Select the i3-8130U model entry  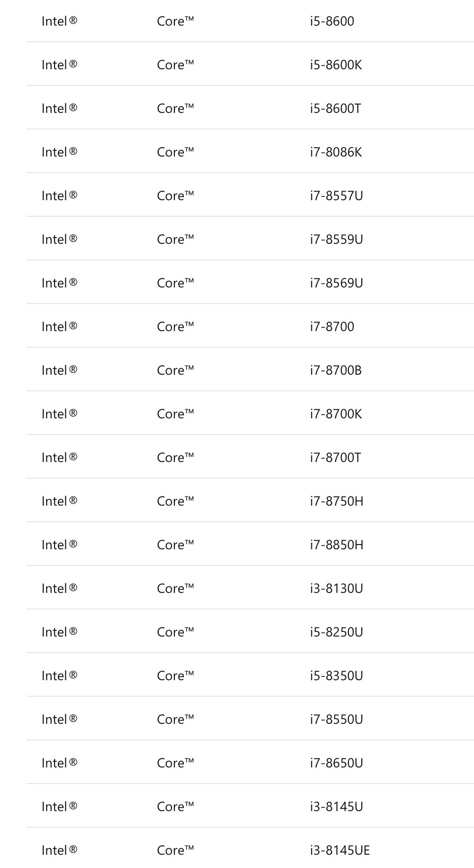click(x=336, y=589)
